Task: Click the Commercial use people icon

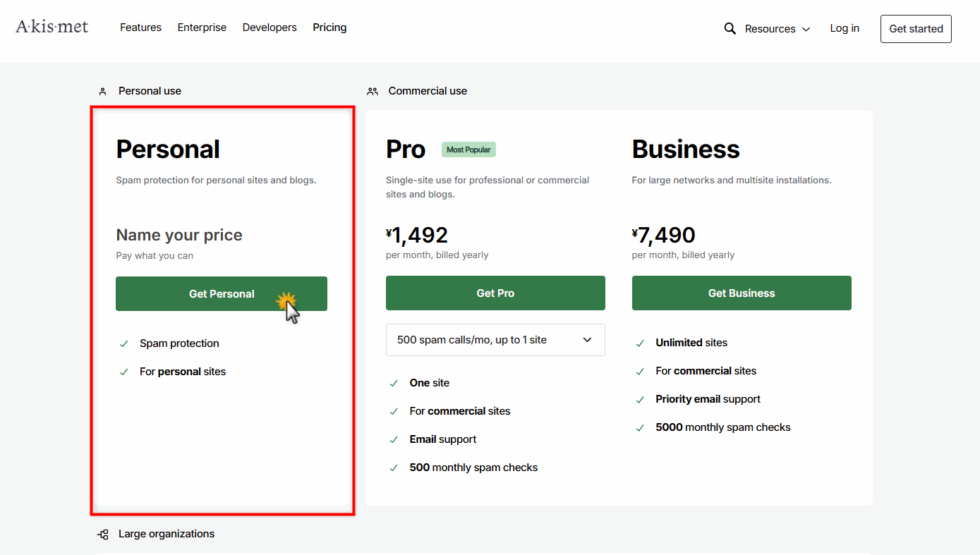Action: point(373,91)
